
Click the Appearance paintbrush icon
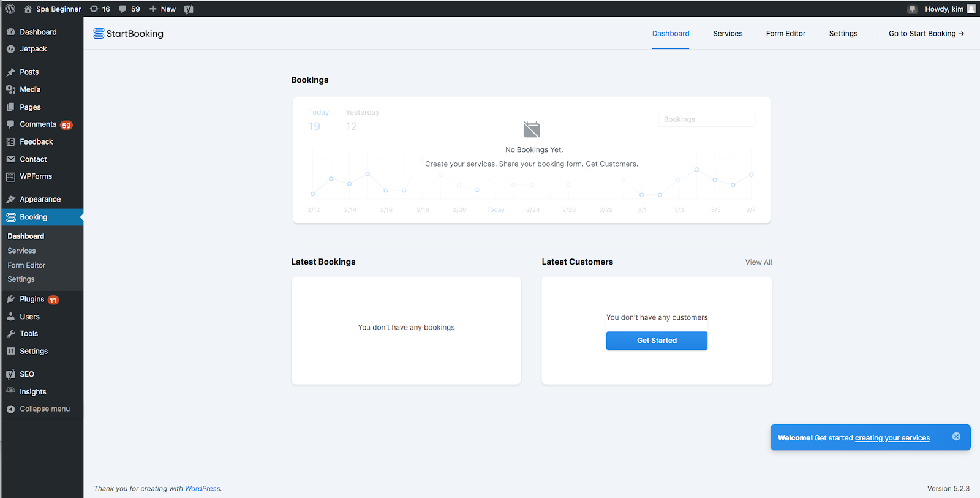point(11,199)
